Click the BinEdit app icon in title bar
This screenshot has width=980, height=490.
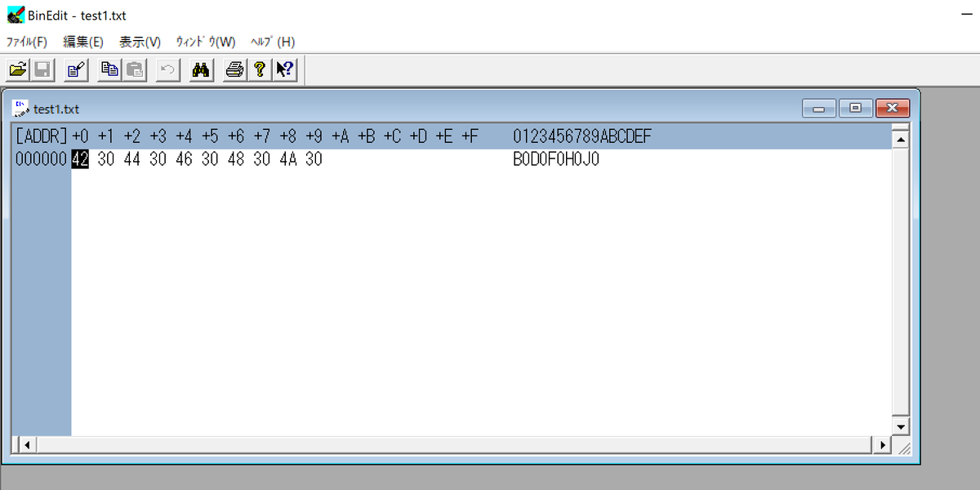(x=15, y=15)
